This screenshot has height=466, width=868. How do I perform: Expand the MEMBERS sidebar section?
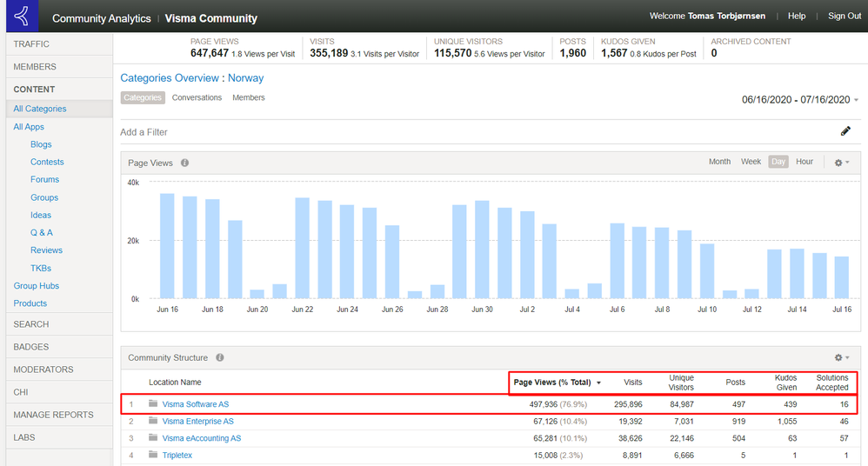(59, 66)
